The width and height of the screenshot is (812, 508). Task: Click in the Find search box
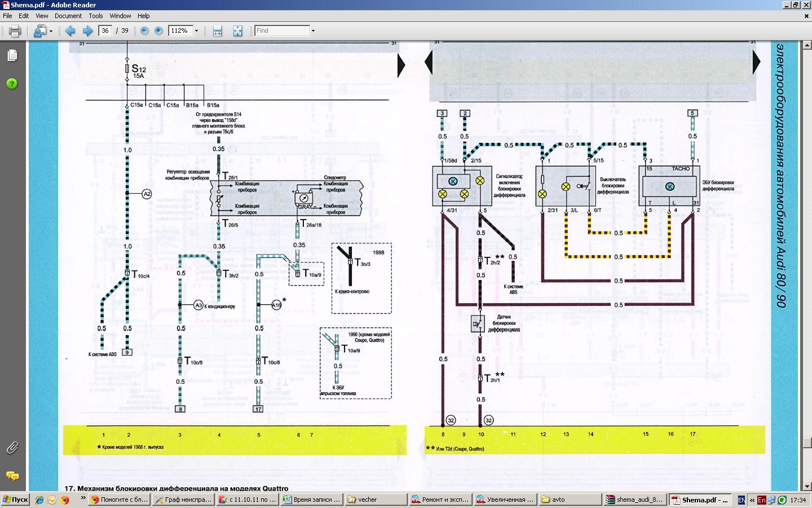282,31
